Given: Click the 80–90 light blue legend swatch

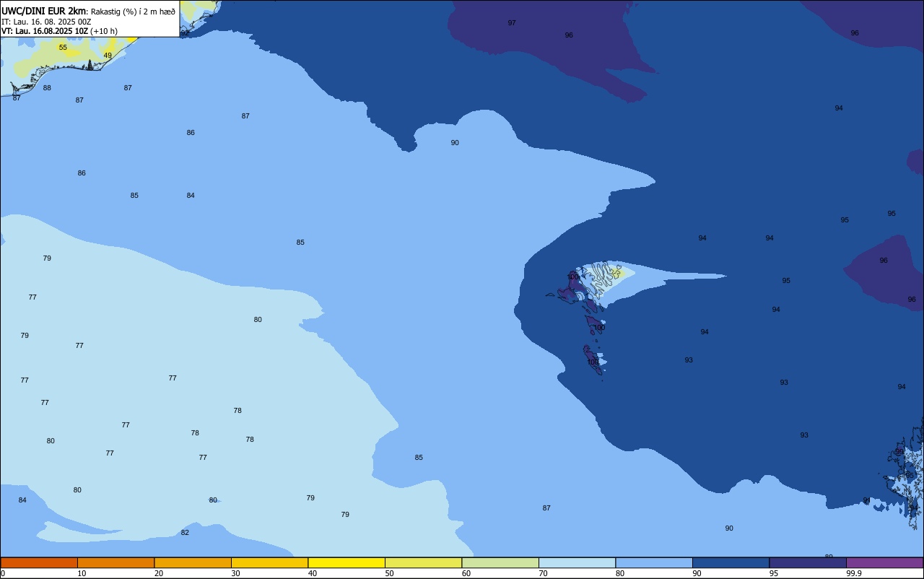Looking at the screenshot, I should (654, 562).
